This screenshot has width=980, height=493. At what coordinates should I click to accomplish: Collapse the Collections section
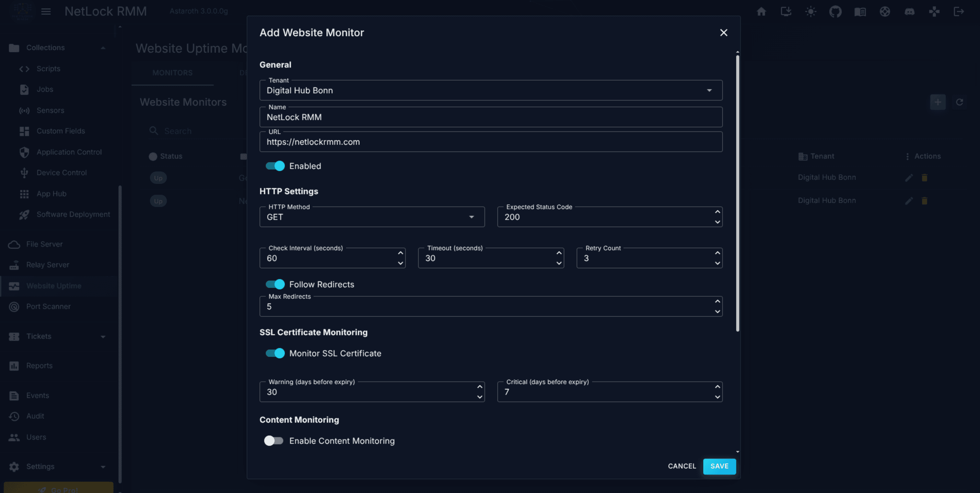(x=103, y=48)
